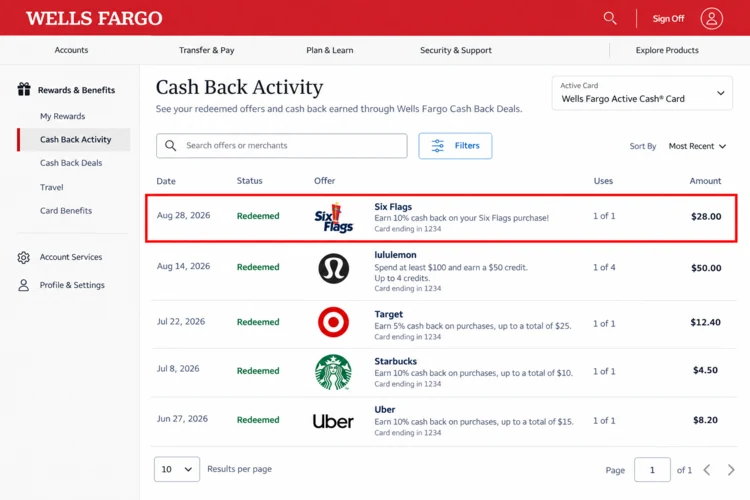This screenshot has width=750, height=500.
Task: Select Card Benefits in sidebar
Action: (66, 211)
